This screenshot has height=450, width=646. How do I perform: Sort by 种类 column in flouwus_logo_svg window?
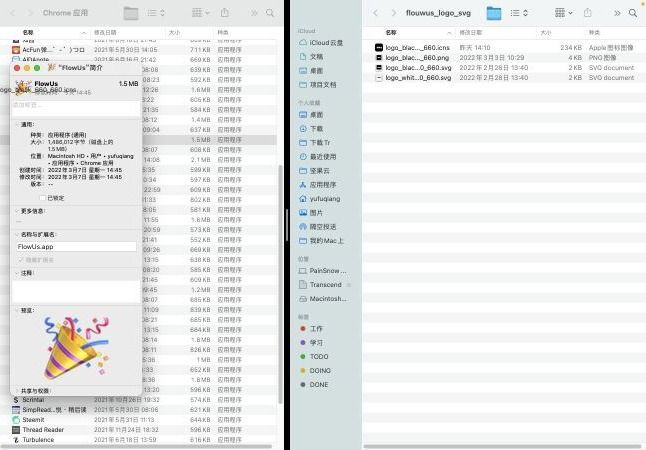click(x=594, y=32)
